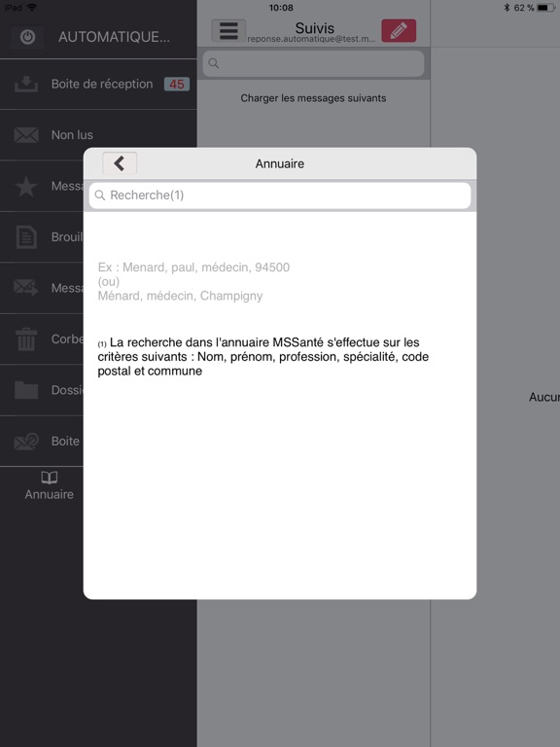The image size is (560, 747).
Task: Open Non lus messages
Action: [x=98, y=135]
